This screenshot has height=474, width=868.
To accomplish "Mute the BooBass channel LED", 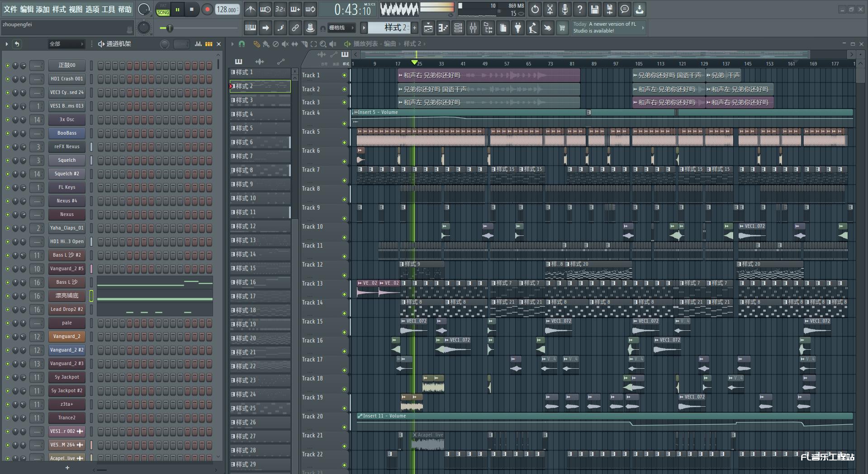I will [8, 133].
